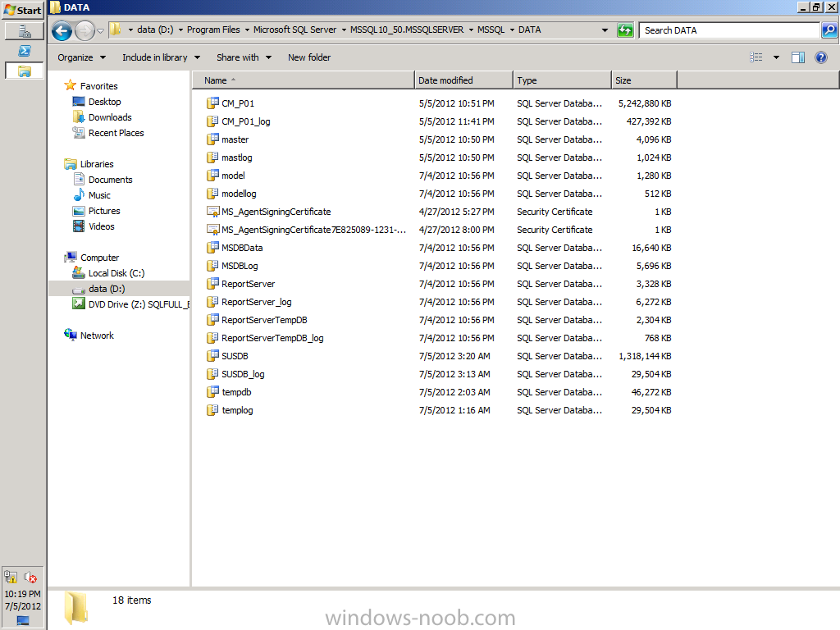Image resolution: width=840 pixels, height=630 pixels.
Task: Click the network tray icon
Action: click(11, 577)
